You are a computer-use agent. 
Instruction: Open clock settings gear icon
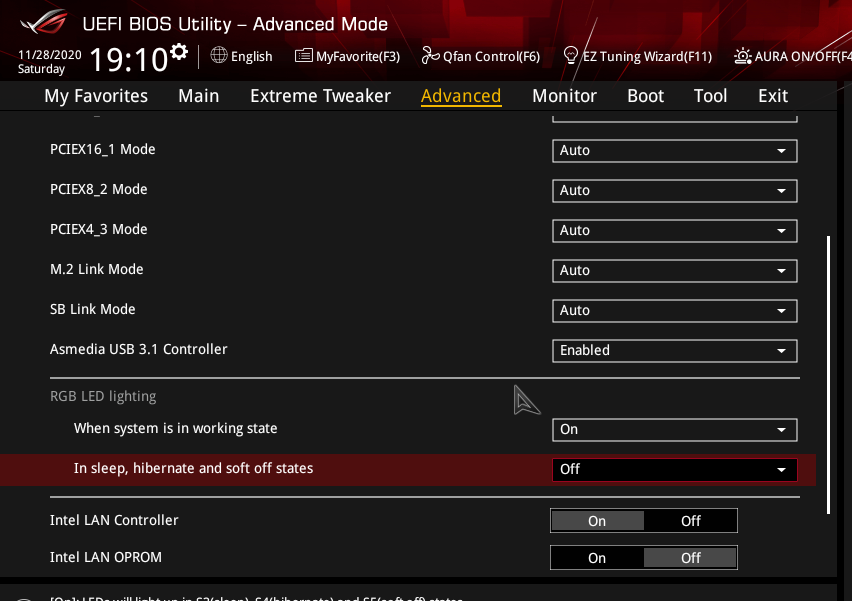(179, 53)
